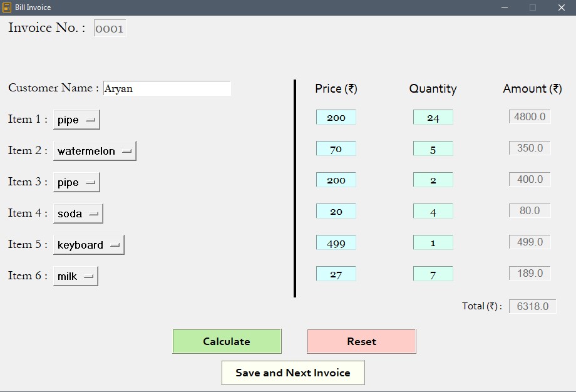
Task: Select the milk quantity field showing 7
Action: click(433, 274)
